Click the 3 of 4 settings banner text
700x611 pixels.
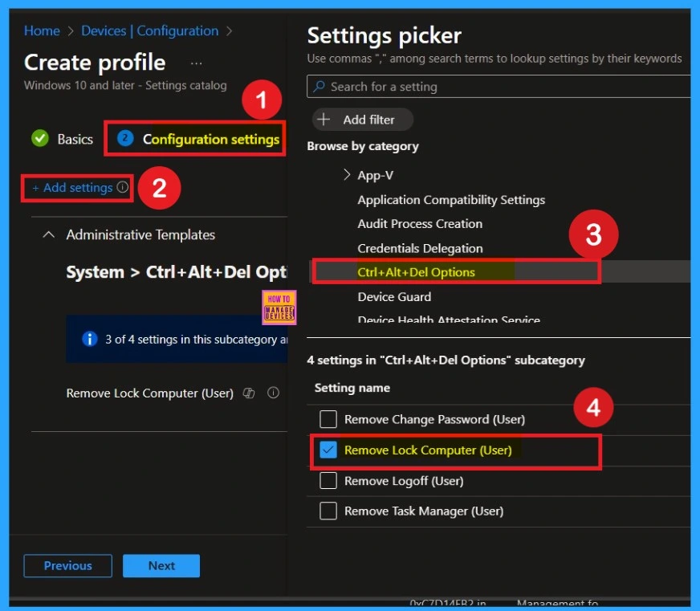pyautogui.click(x=197, y=340)
